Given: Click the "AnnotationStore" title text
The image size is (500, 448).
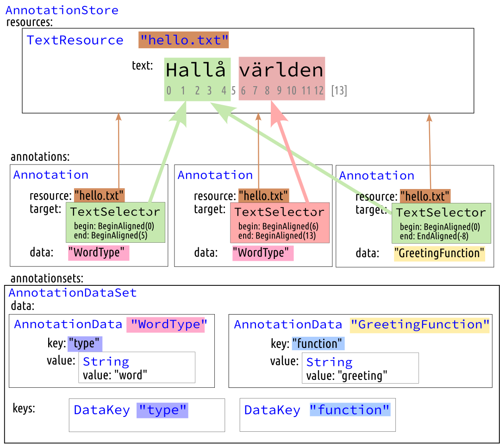Looking at the screenshot, I should (x=62, y=10).
